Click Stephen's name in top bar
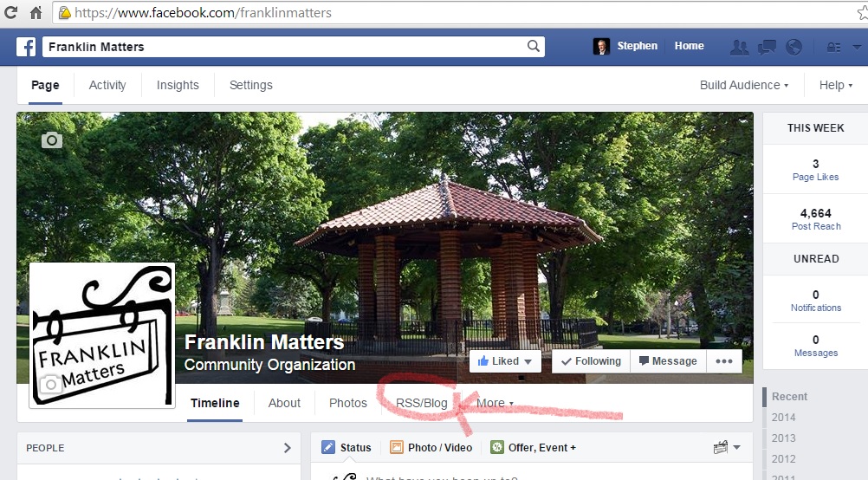868x480 pixels. click(x=638, y=46)
